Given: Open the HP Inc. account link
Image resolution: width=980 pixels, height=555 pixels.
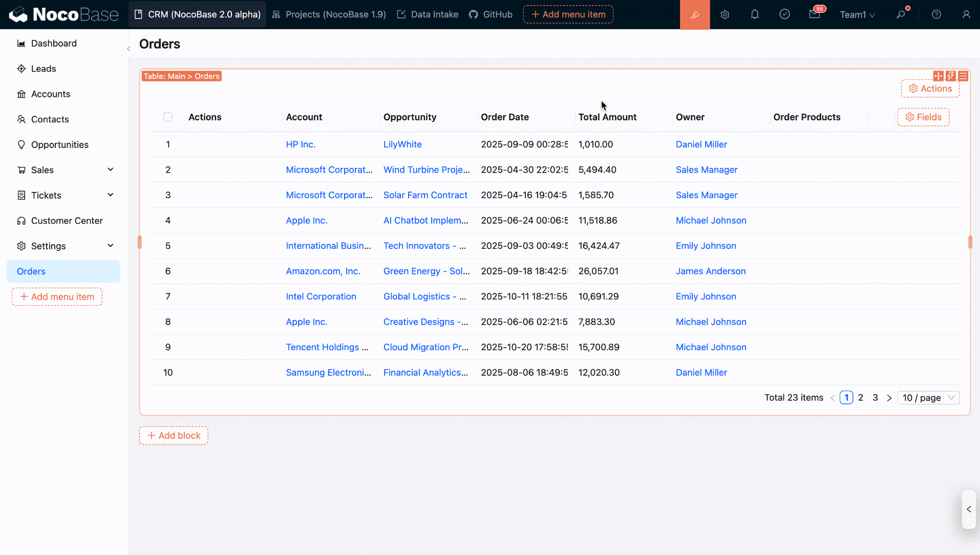Looking at the screenshot, I should point(301,144).
